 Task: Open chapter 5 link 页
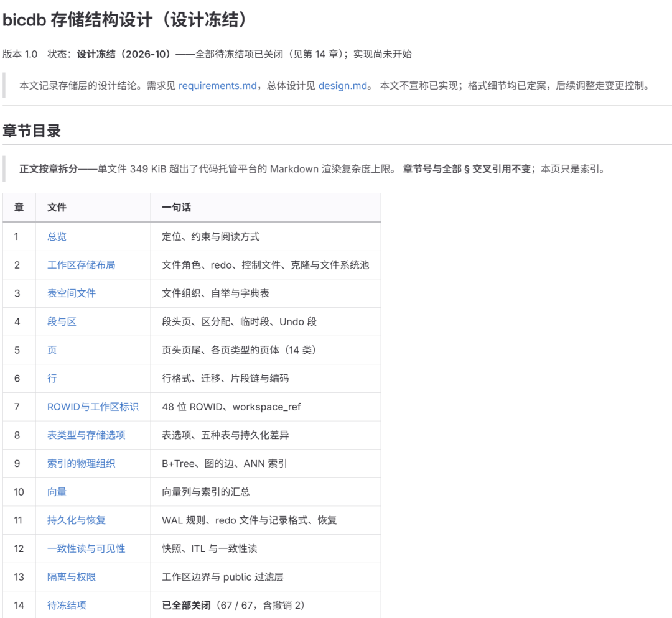[x=52, y=350]
